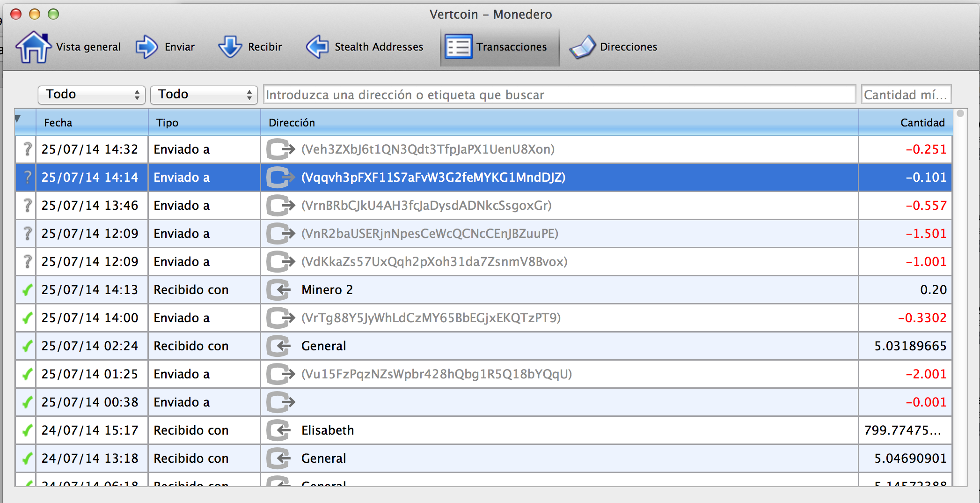
Task: Open Vista general home icon
Action: (33, 47)
